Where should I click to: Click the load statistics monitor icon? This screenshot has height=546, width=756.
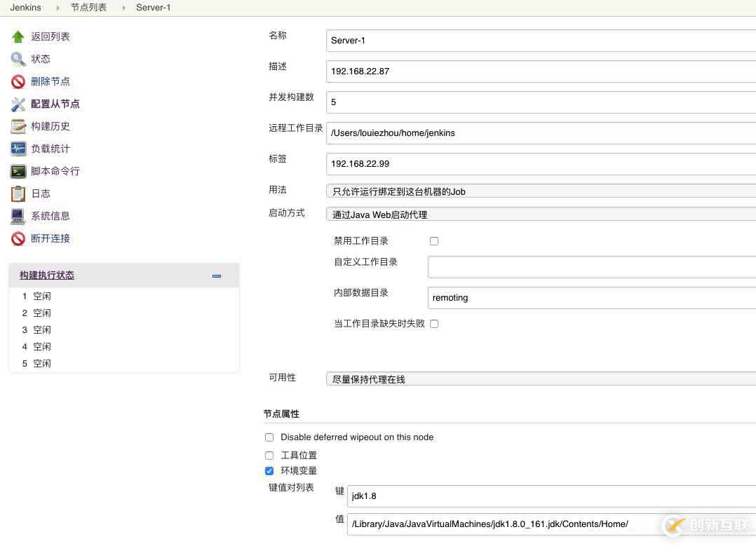pyautogui.click(x=18, y=149)
